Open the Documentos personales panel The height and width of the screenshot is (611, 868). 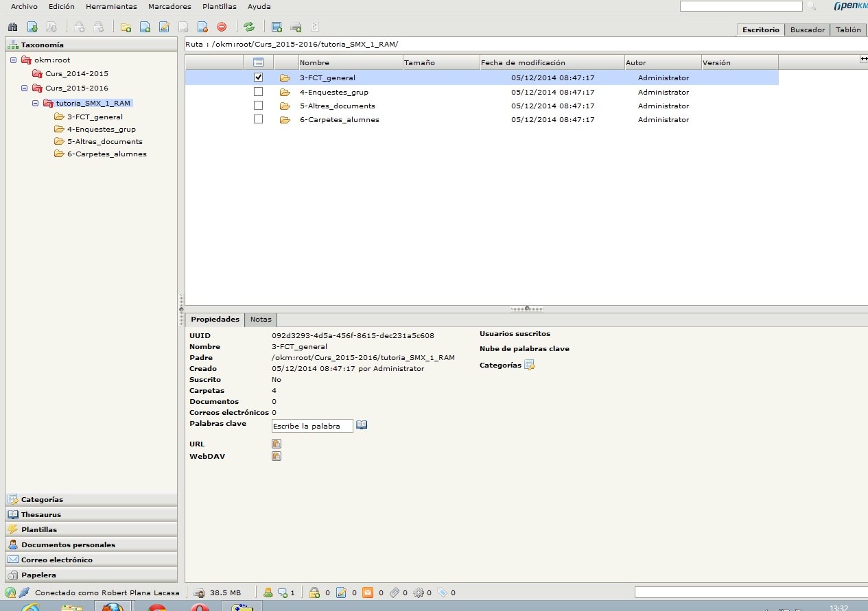[x=68, y=544]
